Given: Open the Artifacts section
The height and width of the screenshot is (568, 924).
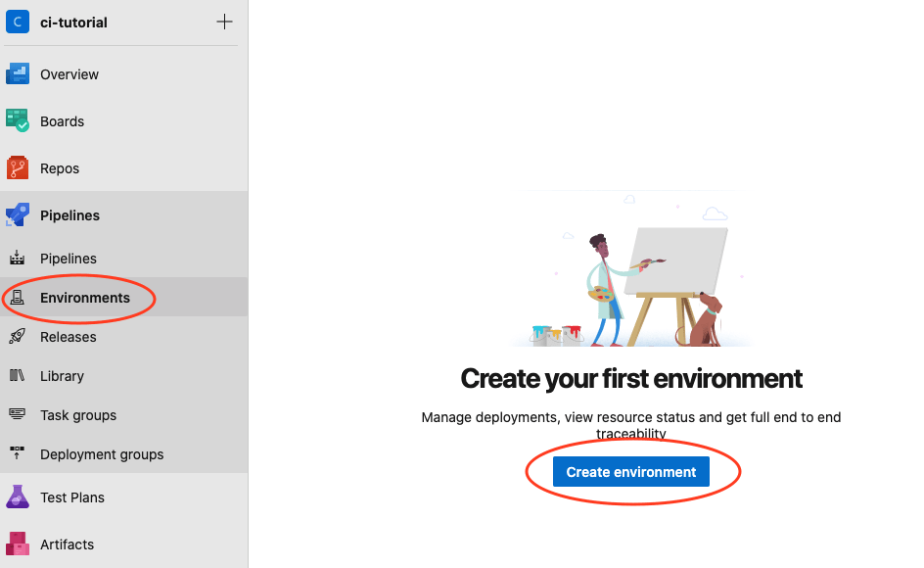Looking at the screenshot, I should click(68, 544).
